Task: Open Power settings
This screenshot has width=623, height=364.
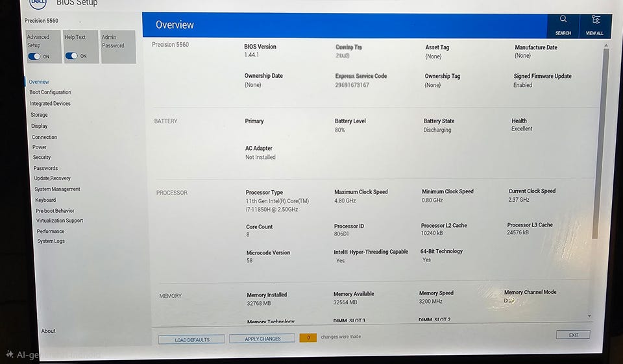Action: coord(40,147)
